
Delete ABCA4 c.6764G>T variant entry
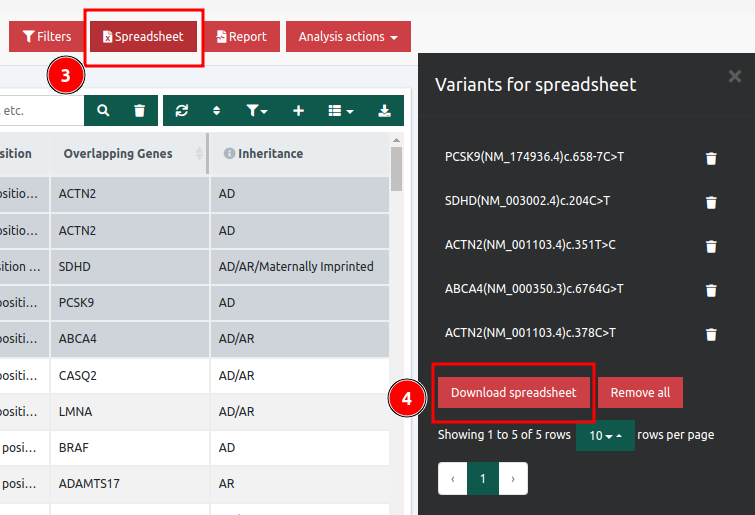click(711, 290)
